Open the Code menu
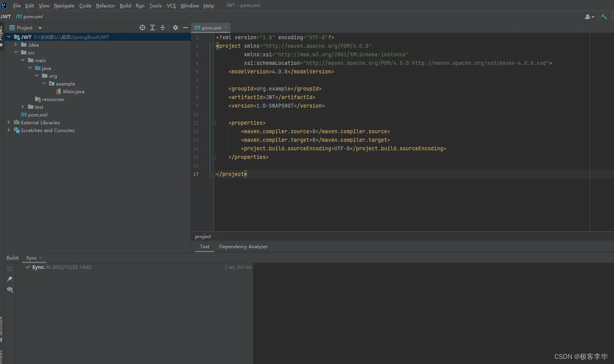614x364 pixels. pyautogui.click(x=85, y=6)
